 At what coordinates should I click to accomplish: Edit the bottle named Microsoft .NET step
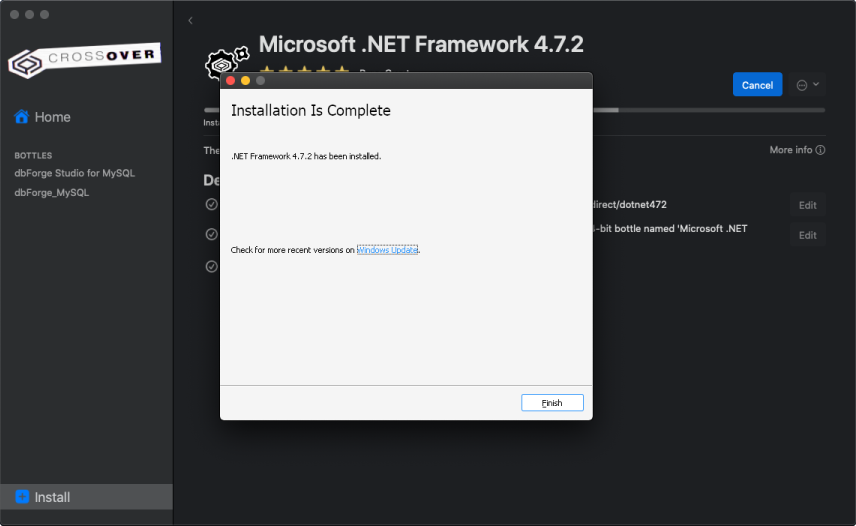[807, 235]
